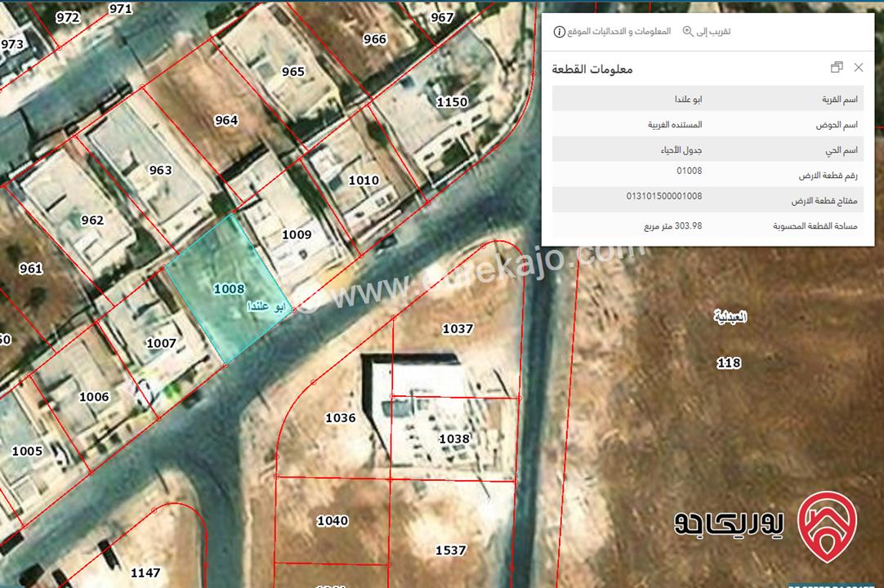
Task: Select parcel 1537 on the map
Action: 450,550
